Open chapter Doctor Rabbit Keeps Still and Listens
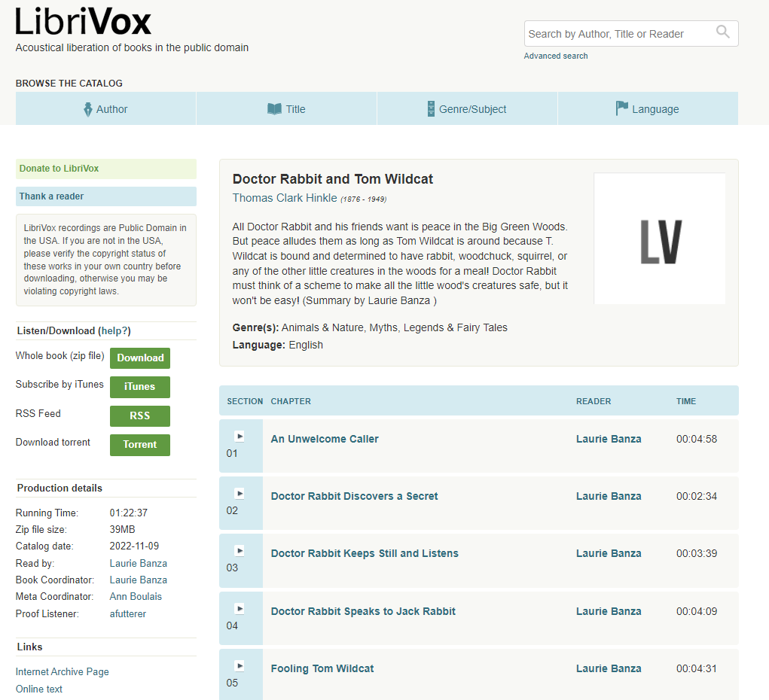Viewport: 769px width, 700px height. click(365, 553)
